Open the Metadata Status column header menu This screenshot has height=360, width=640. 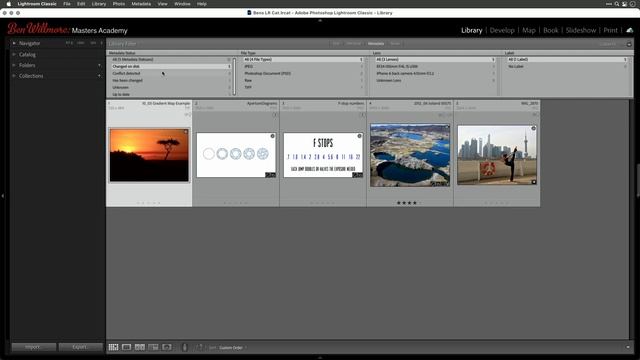(122, 53)
